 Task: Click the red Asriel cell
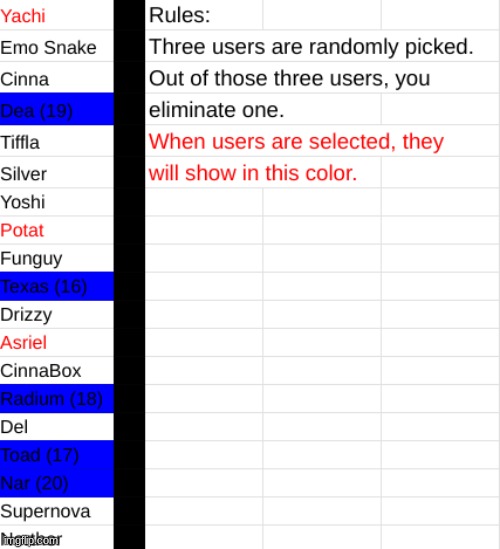coord(57,342)
